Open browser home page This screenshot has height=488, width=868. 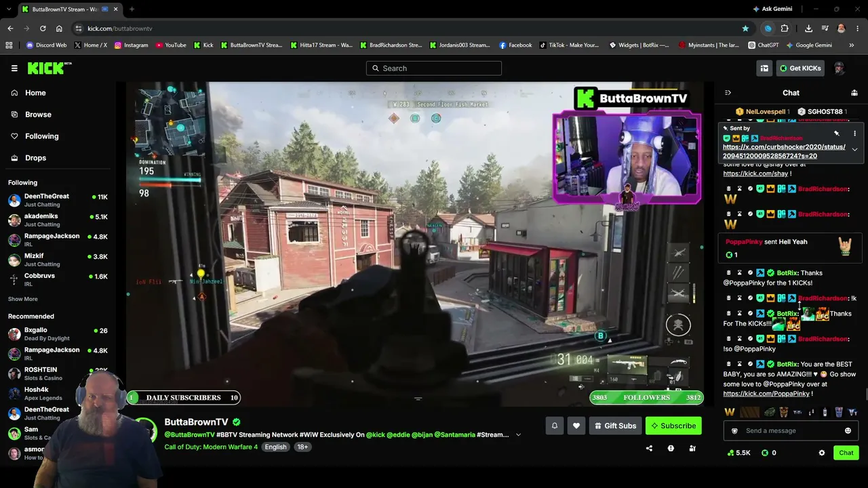(x=59, y=28)
